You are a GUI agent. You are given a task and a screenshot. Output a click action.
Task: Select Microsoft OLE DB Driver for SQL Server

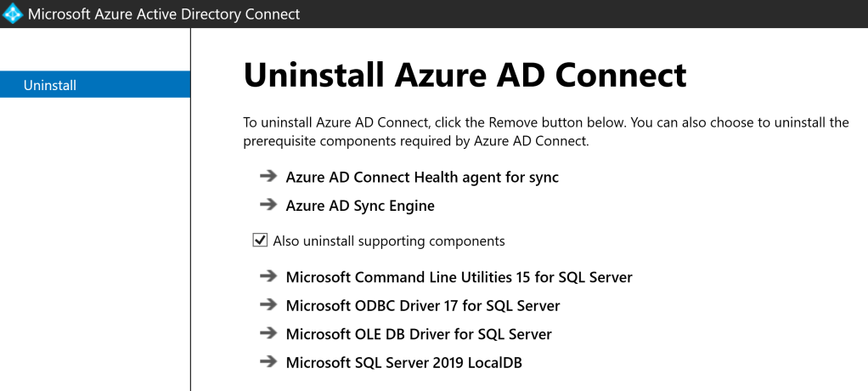(419, 334)
